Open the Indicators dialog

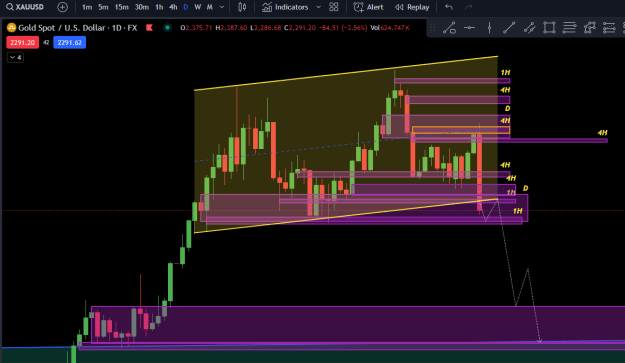point(285,7)
